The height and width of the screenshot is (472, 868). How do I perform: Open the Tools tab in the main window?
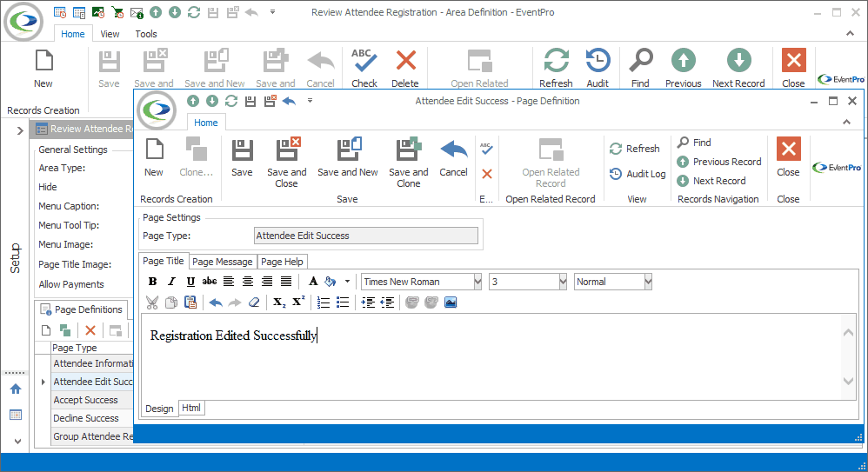pos(146,34)
